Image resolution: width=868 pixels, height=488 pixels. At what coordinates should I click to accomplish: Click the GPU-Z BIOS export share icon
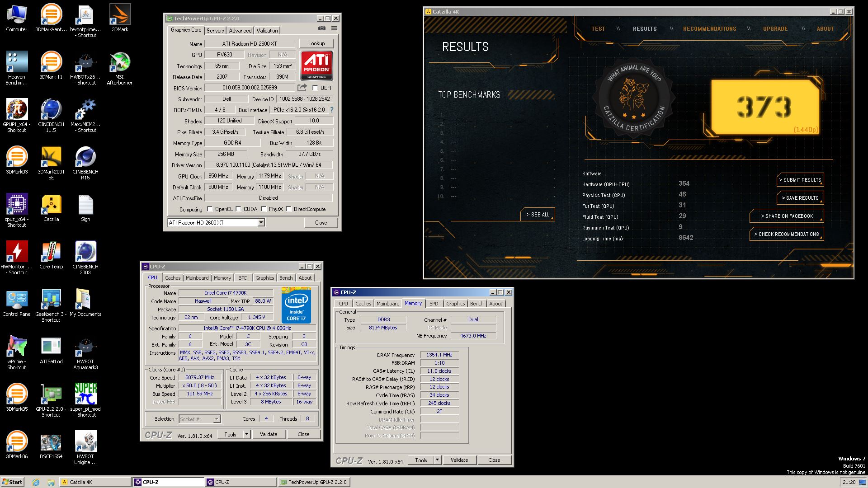[302, 88]
